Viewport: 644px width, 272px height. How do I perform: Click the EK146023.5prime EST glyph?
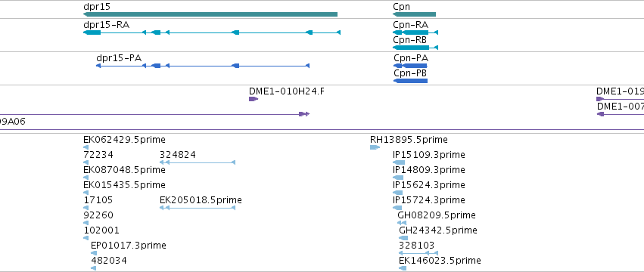[x=403, y=268]
